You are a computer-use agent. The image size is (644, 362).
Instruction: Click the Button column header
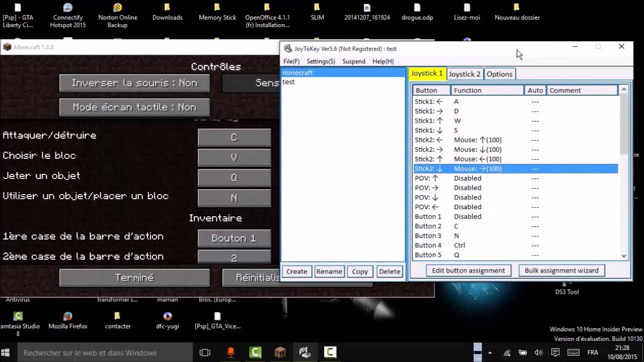[432, 90]
